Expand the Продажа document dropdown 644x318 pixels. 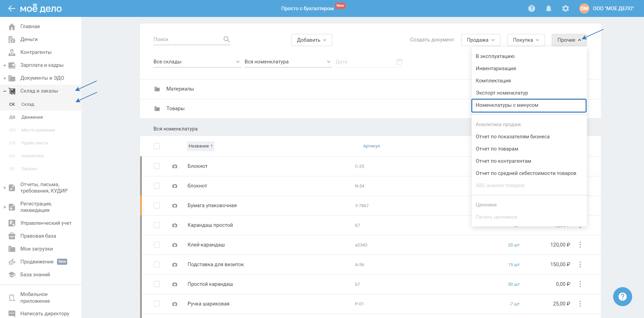coord(480,40)
